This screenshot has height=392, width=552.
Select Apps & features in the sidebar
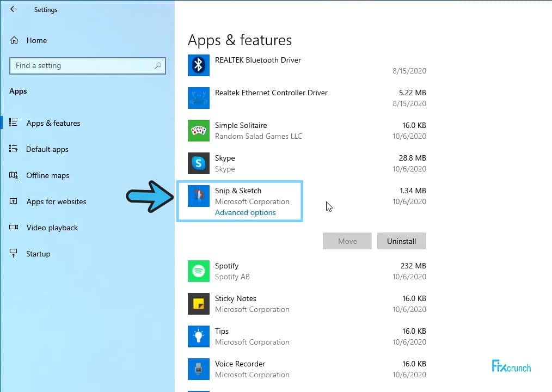[x=53, y=123]
